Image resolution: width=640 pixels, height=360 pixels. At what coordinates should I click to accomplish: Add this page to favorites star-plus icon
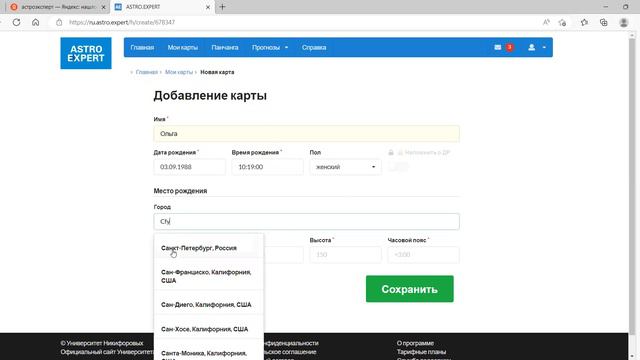point(562,22)
